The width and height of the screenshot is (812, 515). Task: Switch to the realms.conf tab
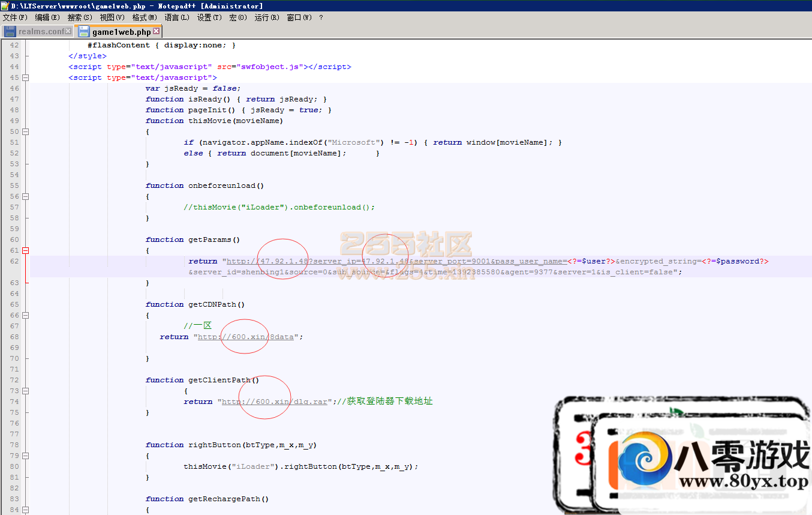pyautogui.click(x=41, y=31)
